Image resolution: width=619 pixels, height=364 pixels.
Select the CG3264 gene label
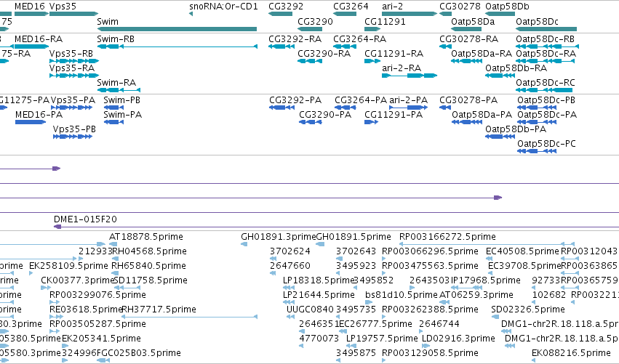click(351, 7)
